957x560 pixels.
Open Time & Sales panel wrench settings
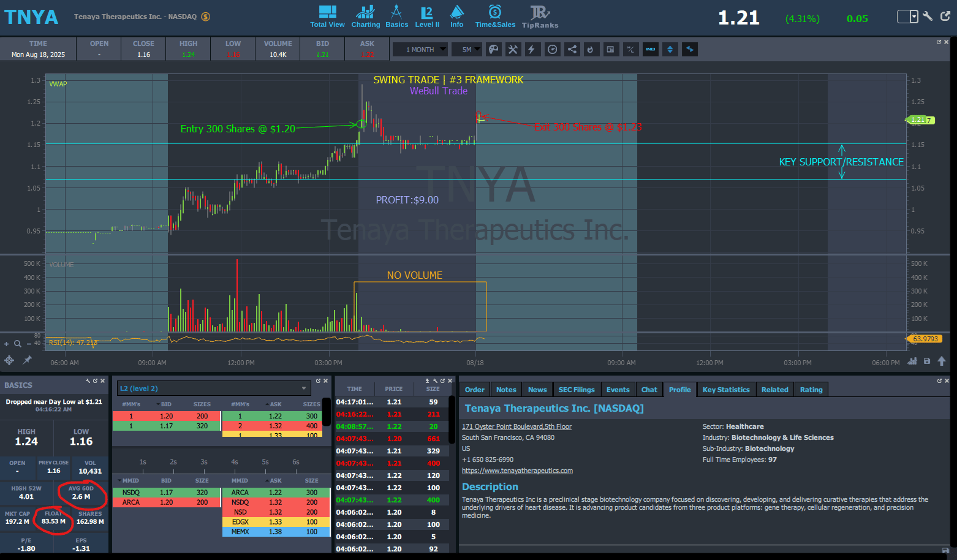tap(435, 381)
